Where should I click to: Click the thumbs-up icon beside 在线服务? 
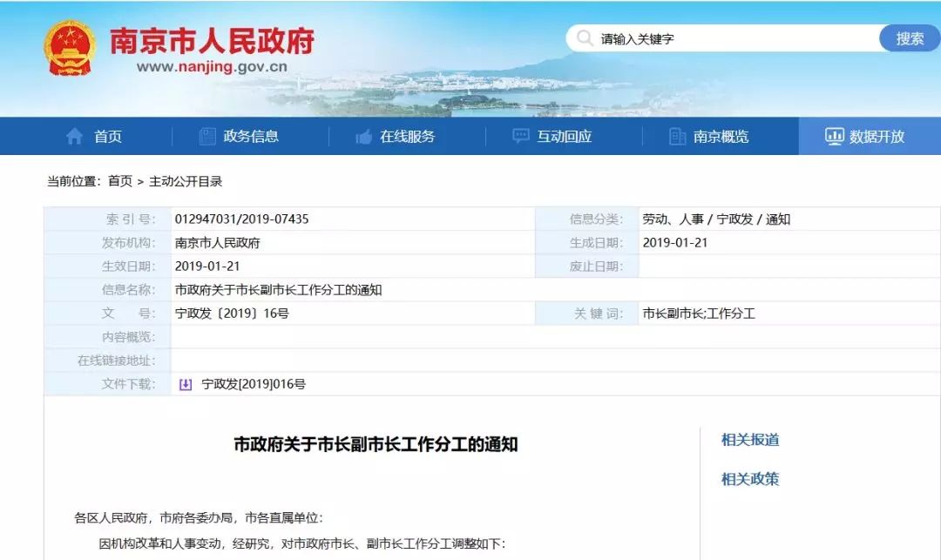click(363, 137)
